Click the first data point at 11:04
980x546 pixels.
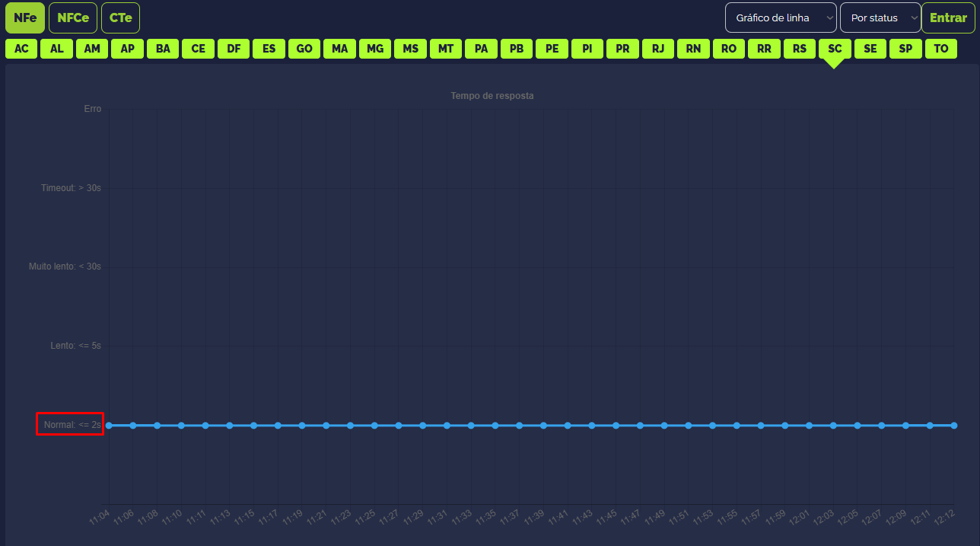tap(109, 426)
